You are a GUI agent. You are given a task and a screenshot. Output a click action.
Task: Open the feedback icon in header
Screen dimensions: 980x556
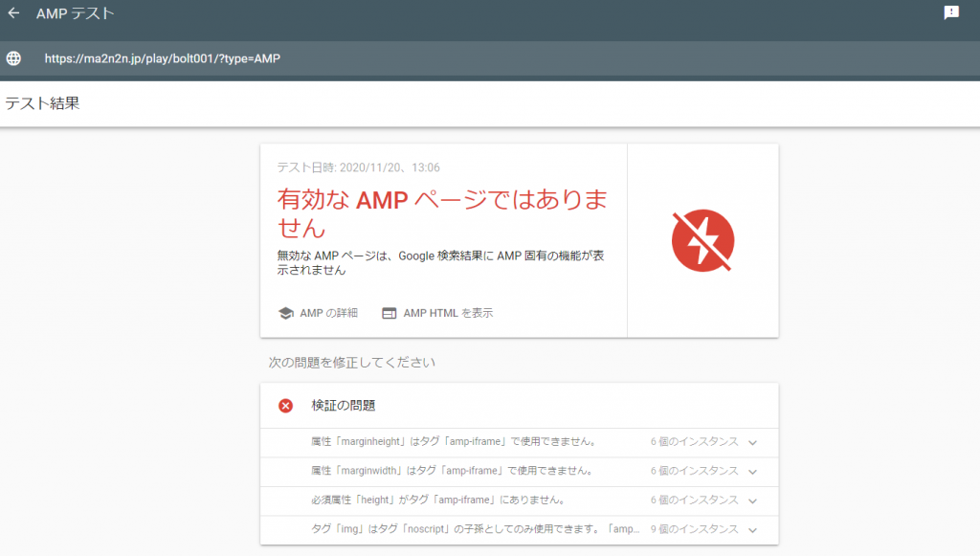point(951,12)
